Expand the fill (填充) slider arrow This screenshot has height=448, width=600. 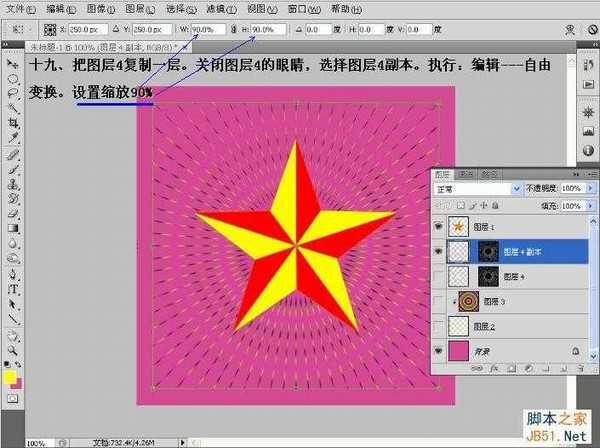click(585, 204)
